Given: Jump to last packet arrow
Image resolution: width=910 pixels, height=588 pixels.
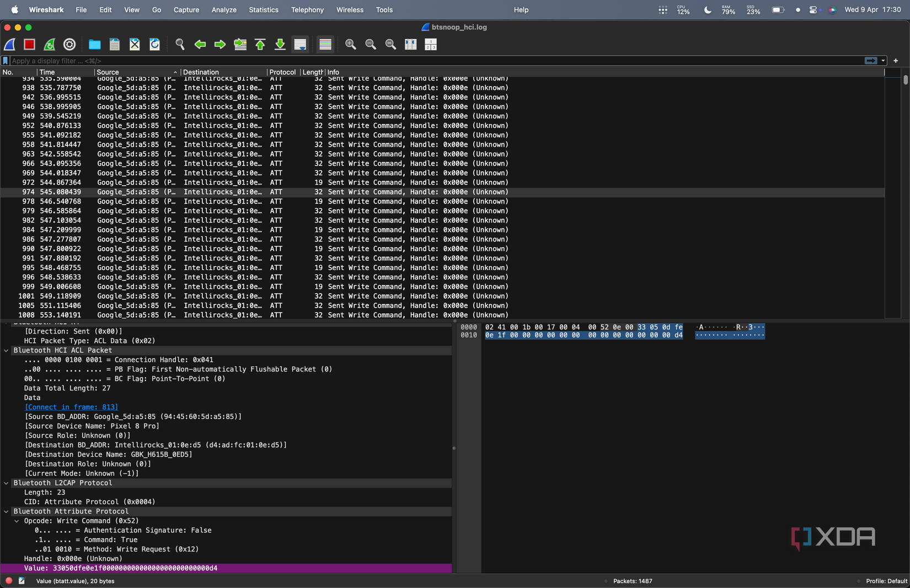Looking at the screenshot, I should [x=280, y=45].
